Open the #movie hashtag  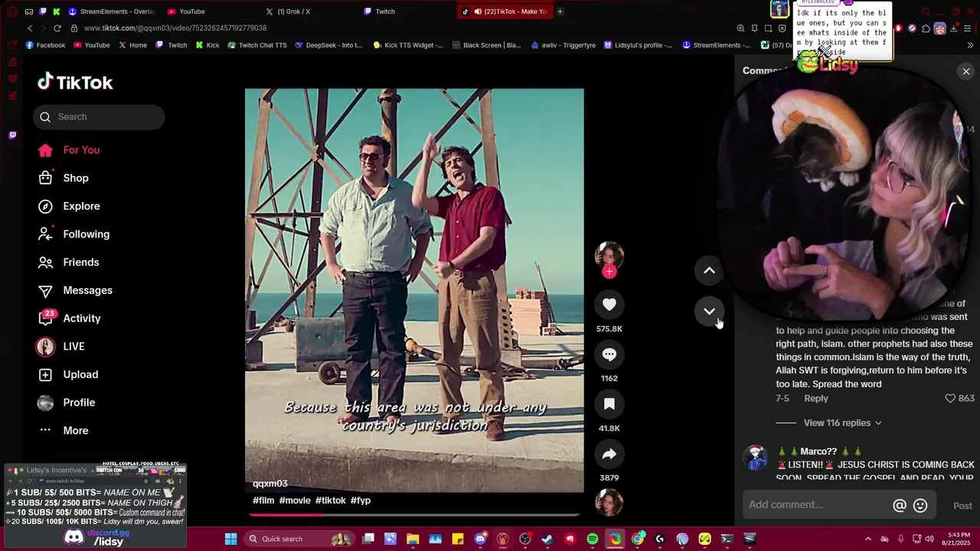pyautogui.click(x=295, y=500)
